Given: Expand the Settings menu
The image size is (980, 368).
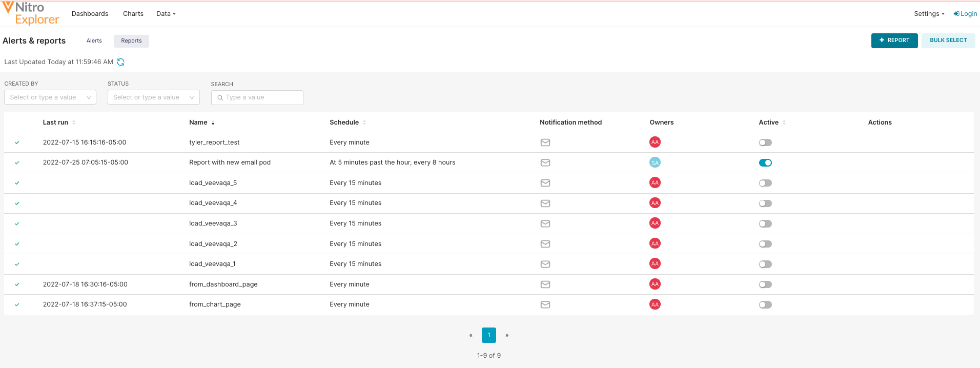Looking at the screenshot, I should (929, 14).
